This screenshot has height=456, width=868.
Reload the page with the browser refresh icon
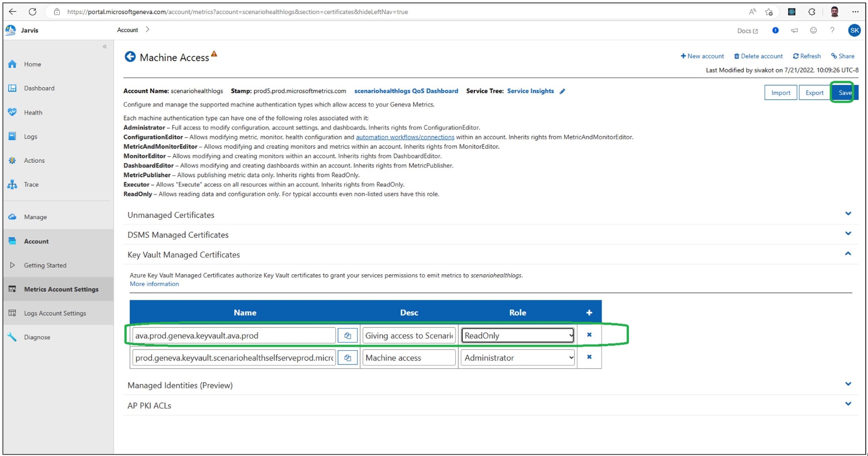(x=33, y=12)
